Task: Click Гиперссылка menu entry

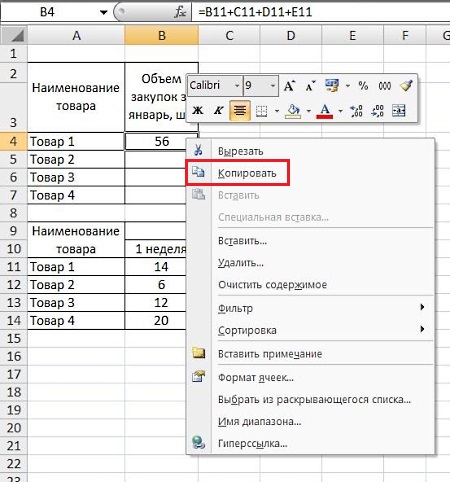Action: pyautogui.click(x=252, y=444)
